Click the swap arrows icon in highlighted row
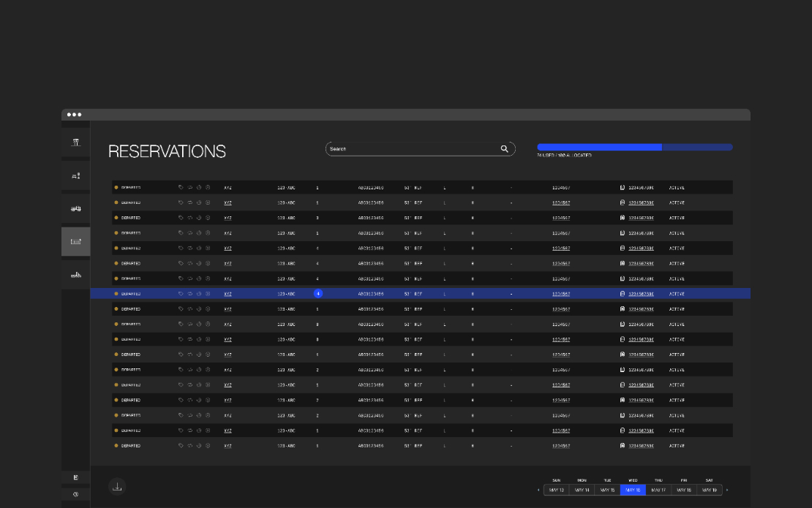The width and height of the screenshot is (812, 508). [190, 294]
